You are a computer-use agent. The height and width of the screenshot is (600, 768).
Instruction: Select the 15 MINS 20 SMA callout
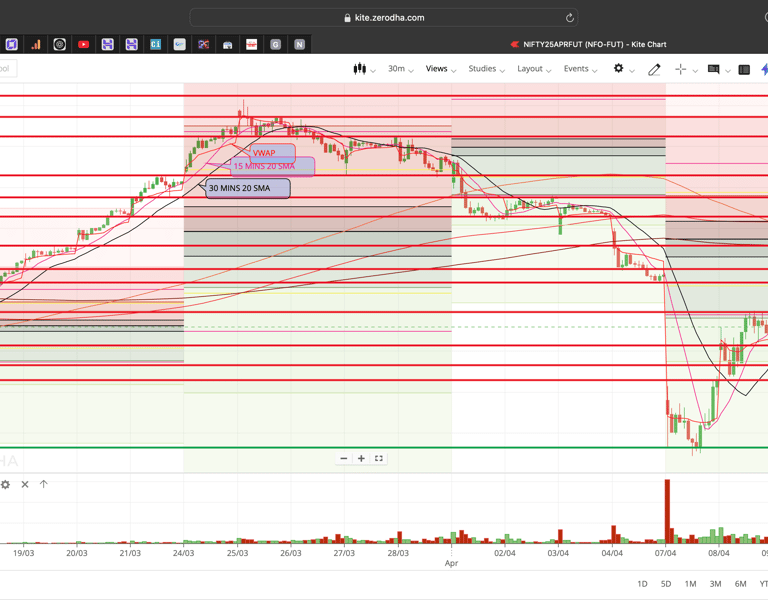click(x=272, y=167)
